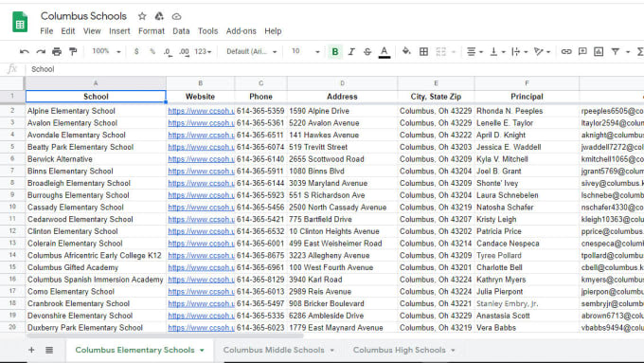Toggle strikethrough formatting

pos(367,52)
